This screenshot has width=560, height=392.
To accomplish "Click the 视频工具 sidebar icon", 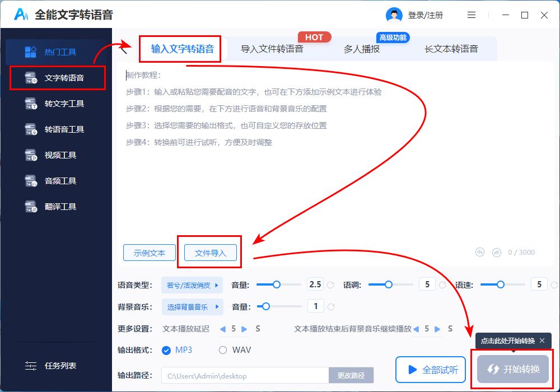I will [31, 155].
